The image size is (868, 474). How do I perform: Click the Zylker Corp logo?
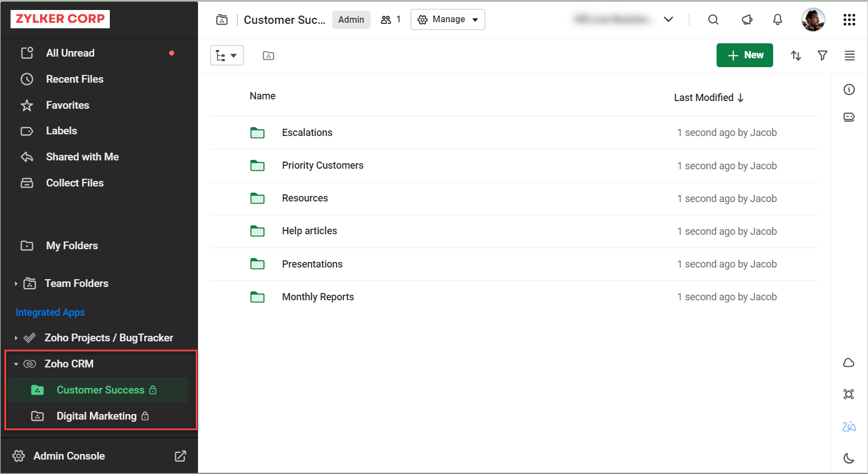60,19
